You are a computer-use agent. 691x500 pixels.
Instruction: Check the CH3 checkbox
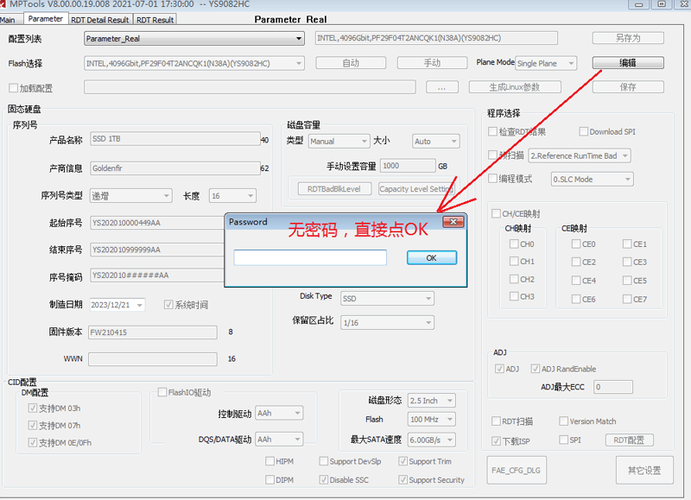[x=514, y=296]
